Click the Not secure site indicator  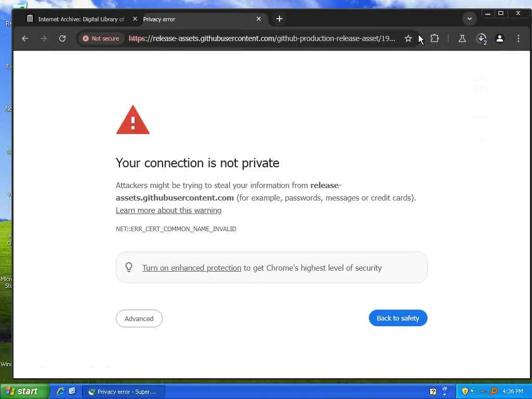[x=101, y=38]
